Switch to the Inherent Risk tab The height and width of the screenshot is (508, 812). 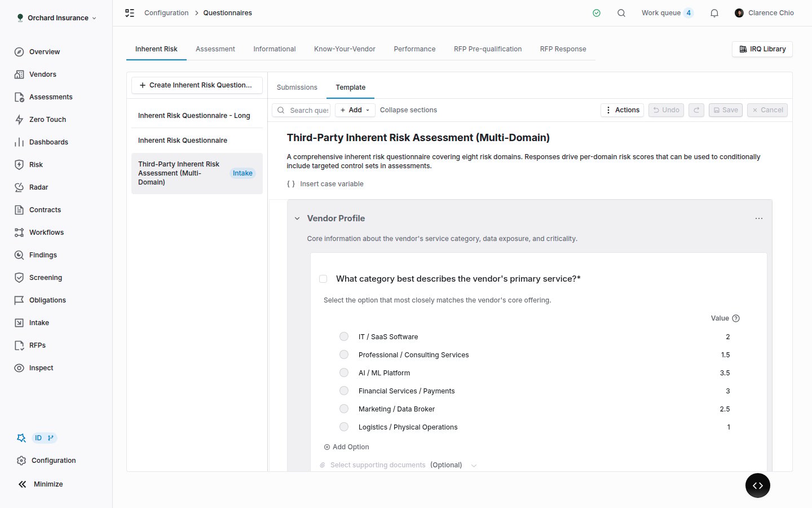coord(156,49)
